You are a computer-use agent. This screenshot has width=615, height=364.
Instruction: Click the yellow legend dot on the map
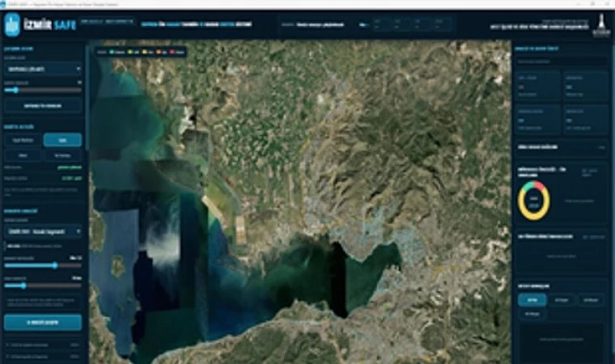coord(145,52)
